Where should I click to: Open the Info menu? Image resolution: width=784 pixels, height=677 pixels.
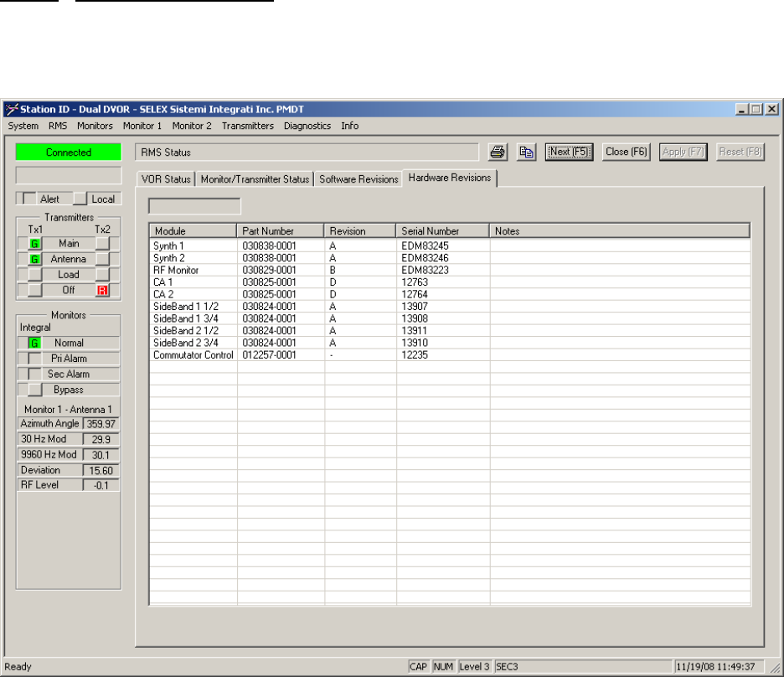(x=349, y=126)
